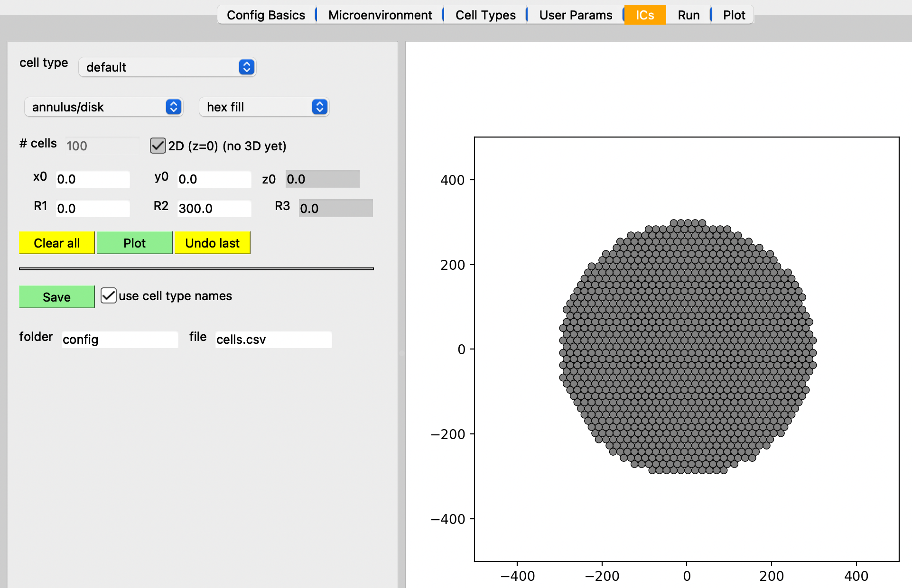The height and width of the screenshot is (588, 912).
Task: Open the Config Basics tab
Action: tap(266, 15)
